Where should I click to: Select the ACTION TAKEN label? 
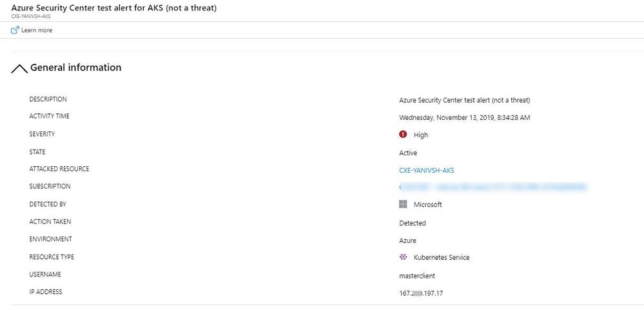(50, 222)
